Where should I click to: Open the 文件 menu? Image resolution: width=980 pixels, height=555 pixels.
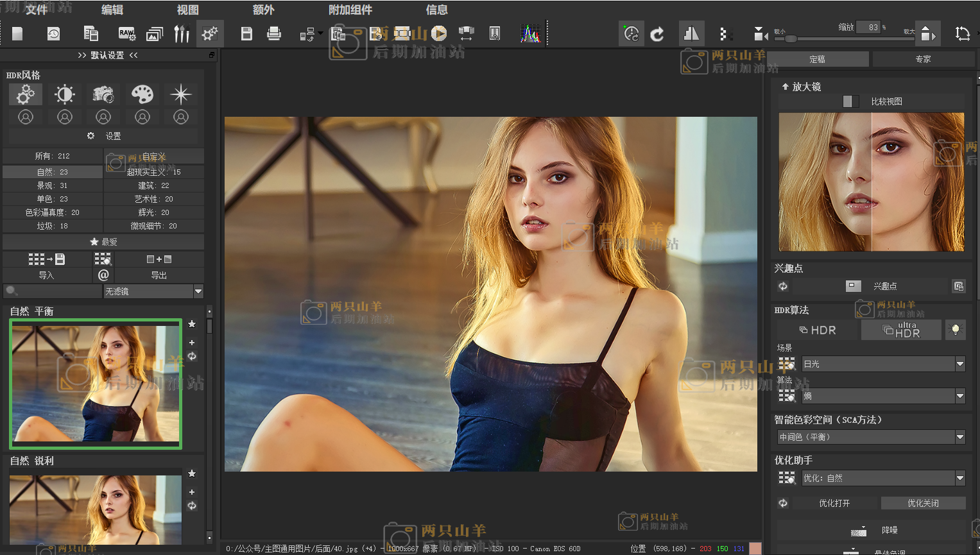click(36, 10)
